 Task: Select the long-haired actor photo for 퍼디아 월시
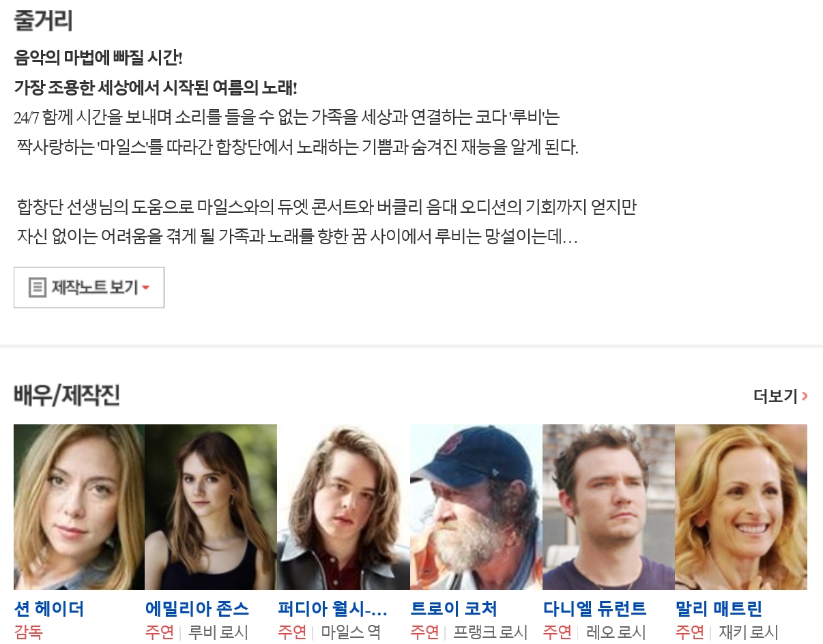343,507
